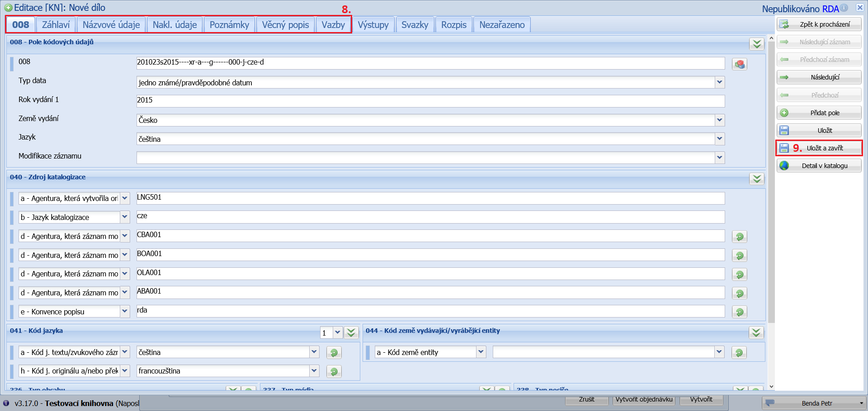This screenshot has height=411, width=868.
Task: Click the green plus icon in the Editace title
Action: coord(8,8)
